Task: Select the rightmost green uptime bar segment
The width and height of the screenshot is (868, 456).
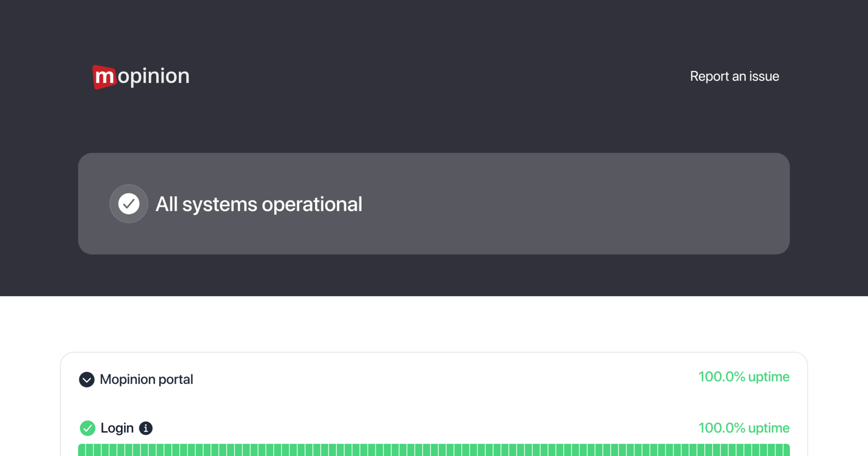Action: pos(787,450)
